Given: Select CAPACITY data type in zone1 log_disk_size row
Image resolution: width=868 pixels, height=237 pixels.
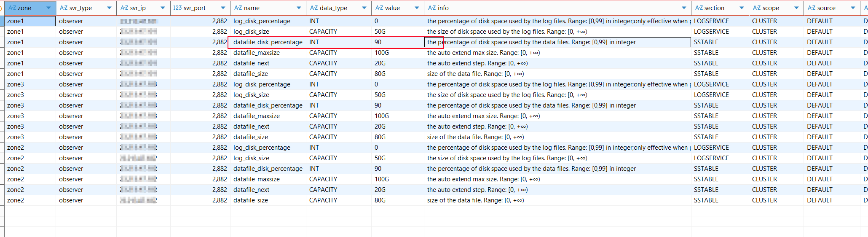Looking at the screenshot, I should pos(339,32).
